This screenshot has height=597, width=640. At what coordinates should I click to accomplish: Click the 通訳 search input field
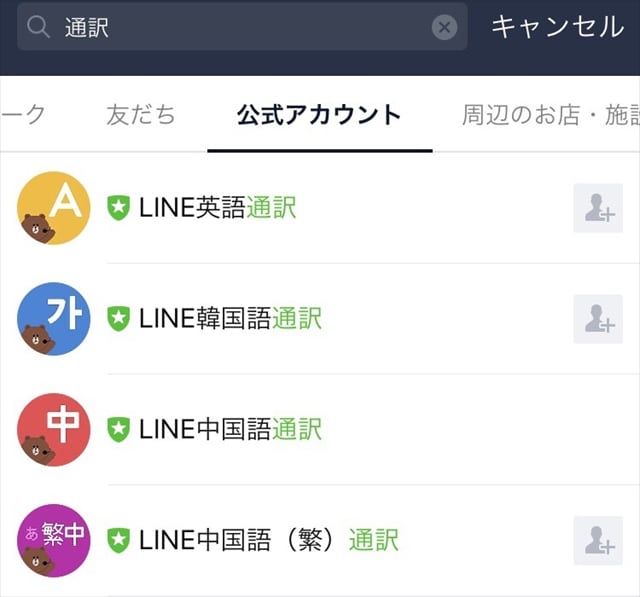pos(240,27)
